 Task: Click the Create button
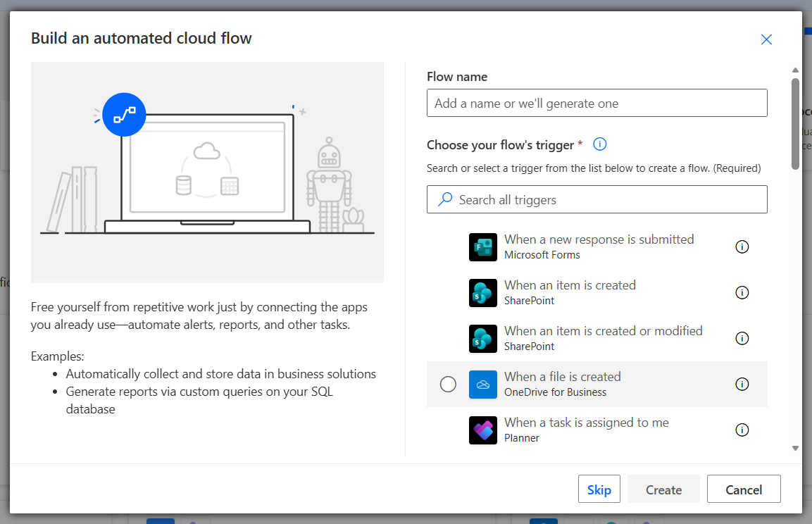(x=663, y=489)
